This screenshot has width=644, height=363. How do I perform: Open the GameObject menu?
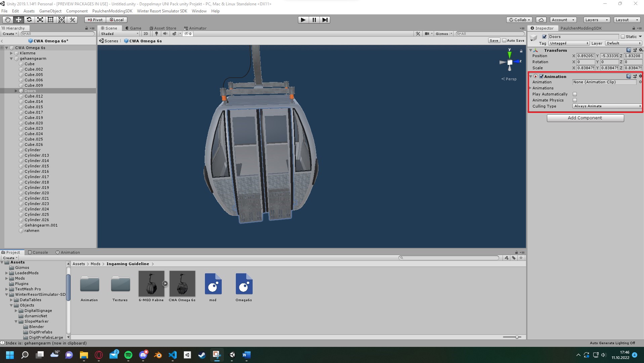coord(50,11)
